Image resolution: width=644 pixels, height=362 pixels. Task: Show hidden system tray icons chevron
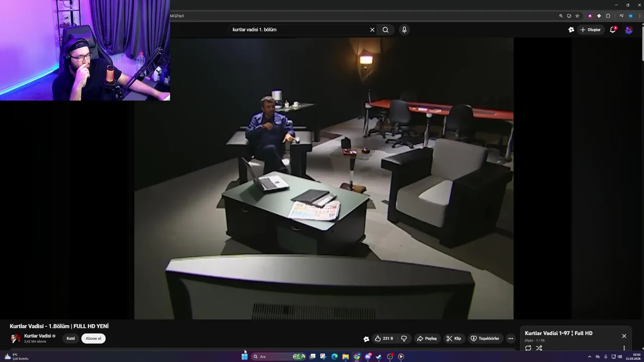pyautogui.click(x=590, y=356)
